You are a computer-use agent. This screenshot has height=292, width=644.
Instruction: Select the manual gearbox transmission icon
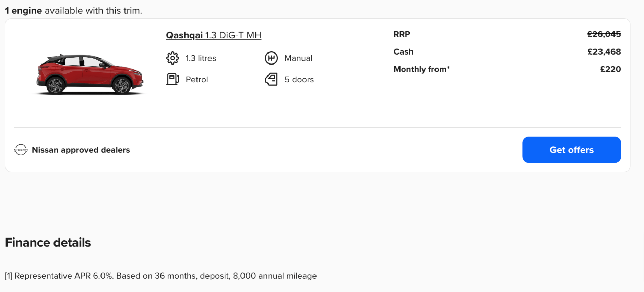(271, 58)
